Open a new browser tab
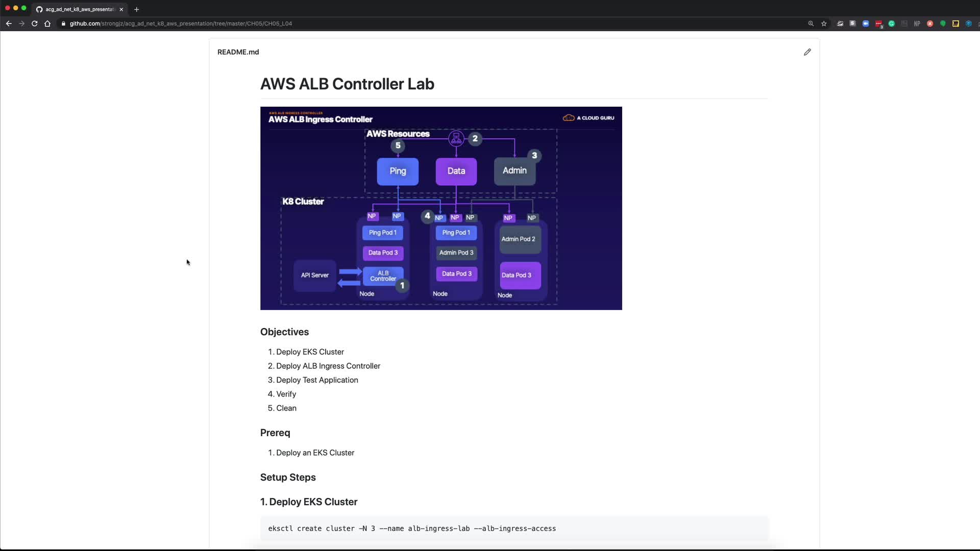 [x=136, y=9]
